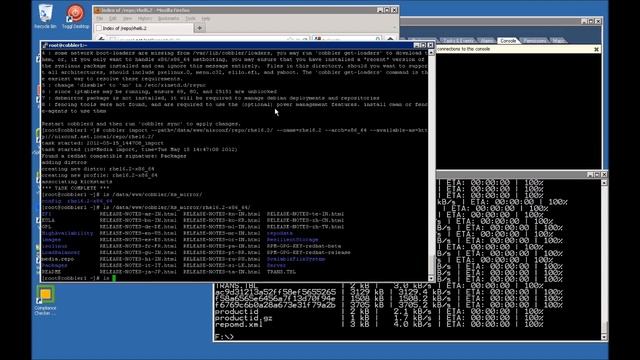Open the Firefox Edit menu
Viewport: 640px width, 360px height.
pyautogui.click(x=113, y=19)
